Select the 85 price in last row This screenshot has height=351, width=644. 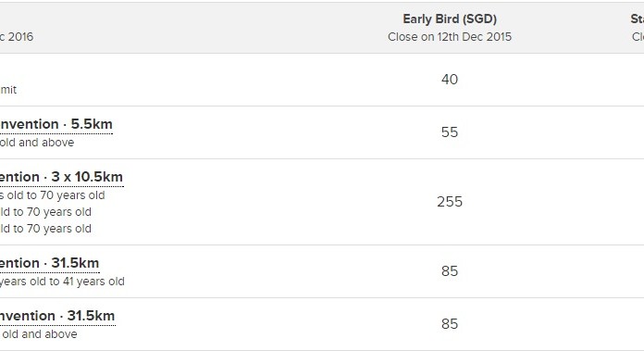(450, 324)
